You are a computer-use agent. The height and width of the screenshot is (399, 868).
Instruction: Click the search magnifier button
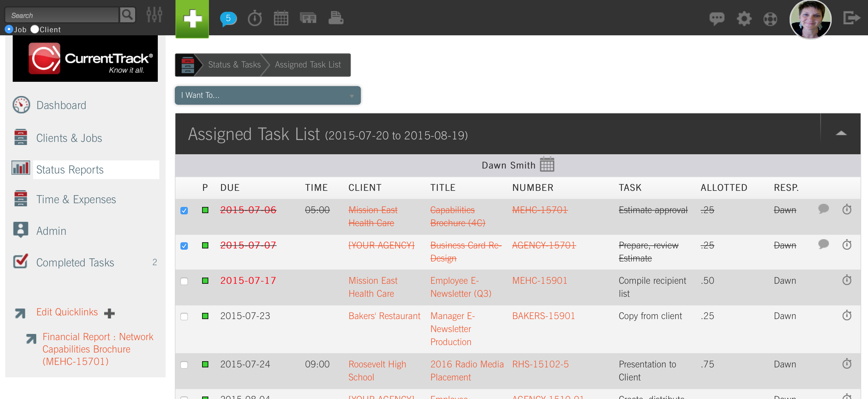127,15
